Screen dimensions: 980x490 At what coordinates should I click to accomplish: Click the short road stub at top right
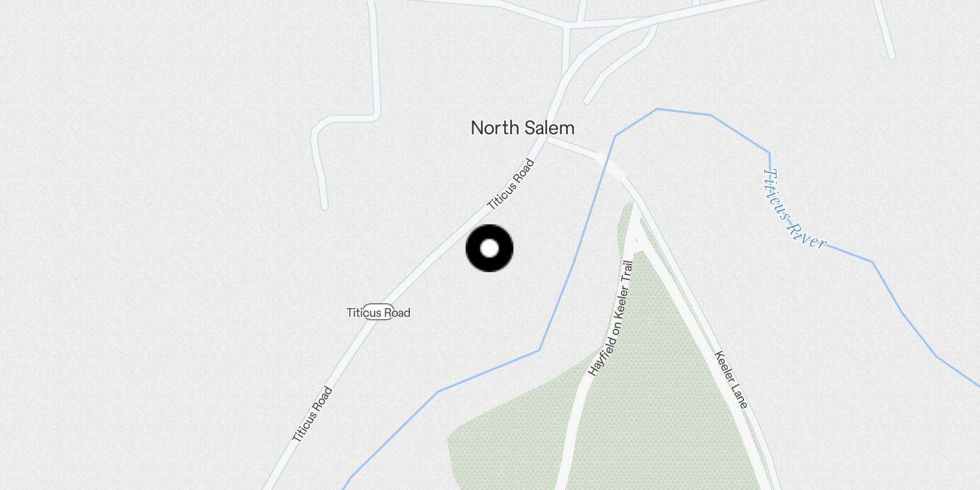(885, 29)
